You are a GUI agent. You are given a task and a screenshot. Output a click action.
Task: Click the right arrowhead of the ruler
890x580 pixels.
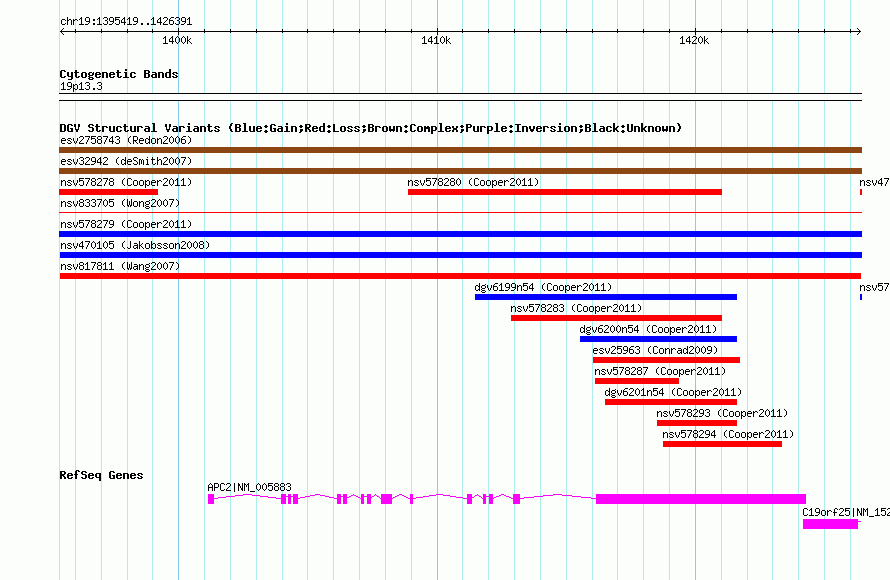[x=859, y=31]
